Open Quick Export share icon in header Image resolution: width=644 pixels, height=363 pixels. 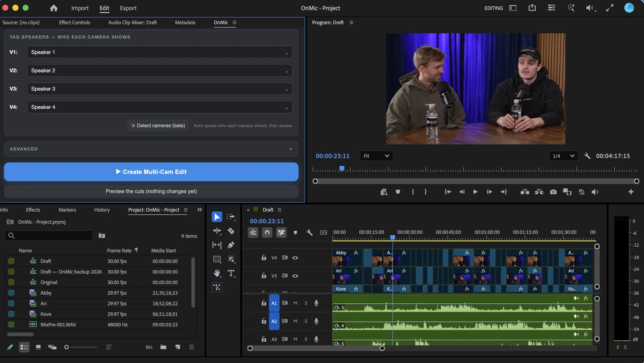pyautogui.click(x=532, y=8)
